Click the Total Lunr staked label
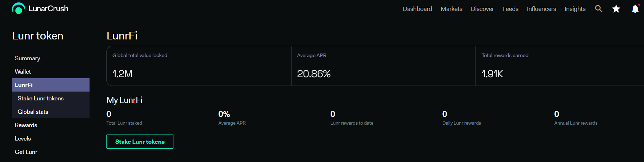This screenshot has height=162, width=644. [x=124, y=123]
